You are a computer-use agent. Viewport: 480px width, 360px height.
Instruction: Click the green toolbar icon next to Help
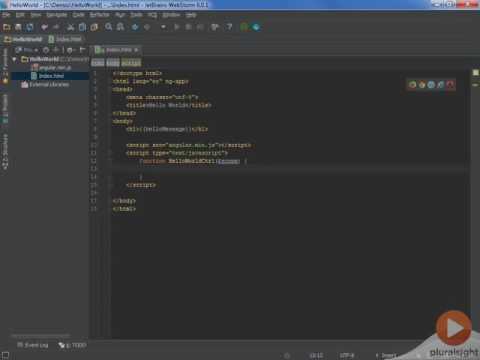pyautogui.click(x=244, y=27)
